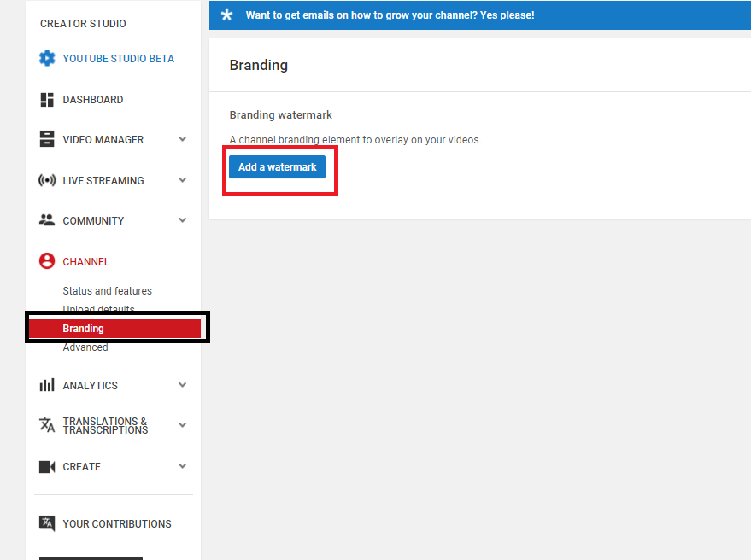Go to Dashboard
The height and width of the screenshot is (560, 751).
click(x=93, y=100)
